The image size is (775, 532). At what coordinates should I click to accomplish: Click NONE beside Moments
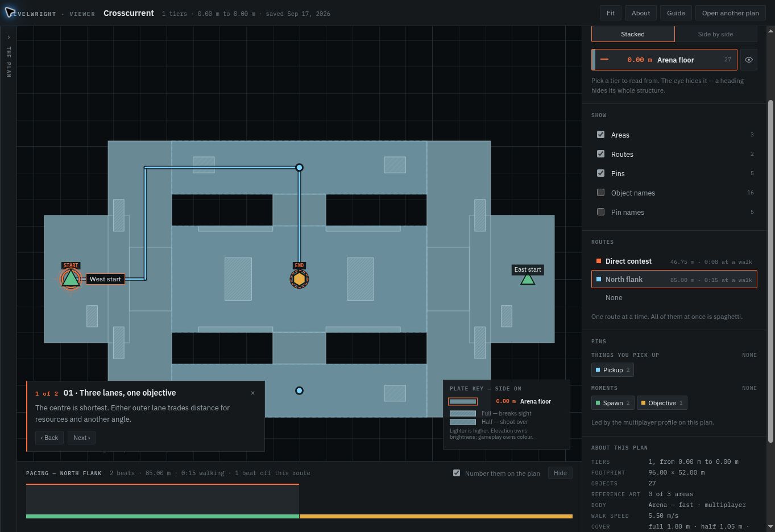pos(749,388)
